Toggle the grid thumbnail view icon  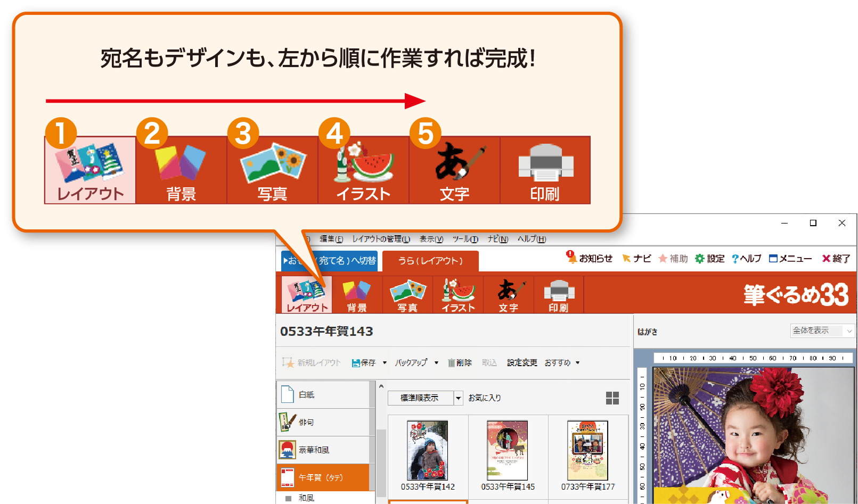611,398
